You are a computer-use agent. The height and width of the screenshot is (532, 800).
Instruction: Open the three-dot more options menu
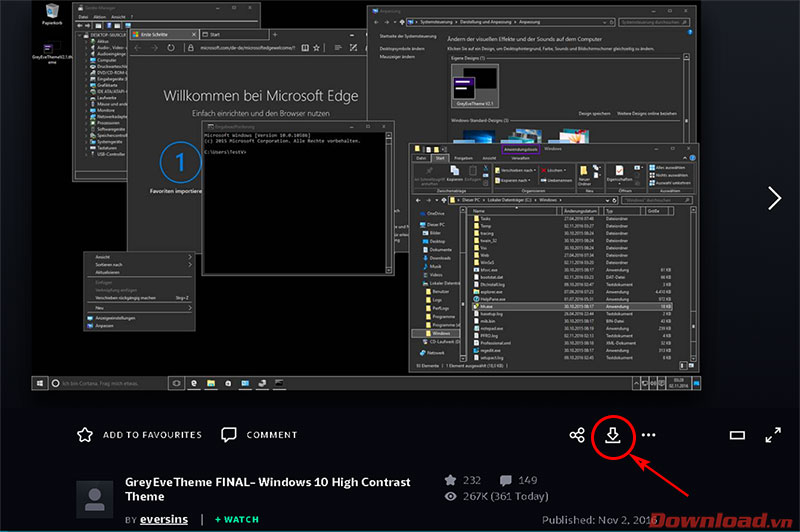(x=649, y=436)
